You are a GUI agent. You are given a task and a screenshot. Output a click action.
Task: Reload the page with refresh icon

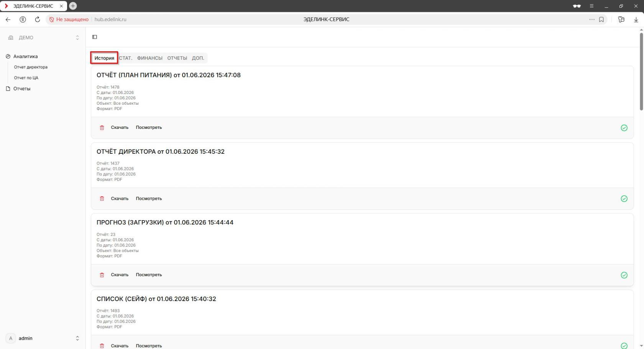click(x=37, y=19)
